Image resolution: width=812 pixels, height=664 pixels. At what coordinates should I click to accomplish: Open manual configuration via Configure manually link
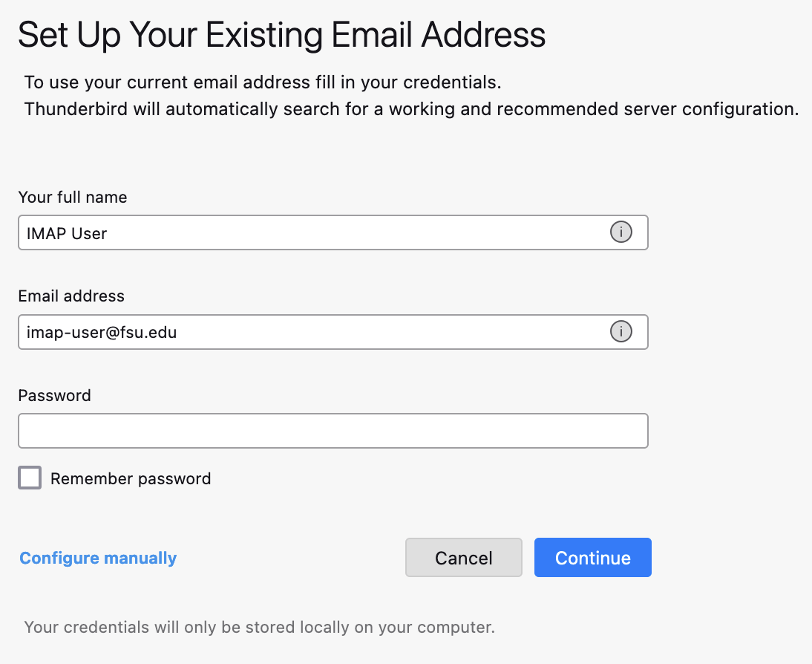click(97, 558)
